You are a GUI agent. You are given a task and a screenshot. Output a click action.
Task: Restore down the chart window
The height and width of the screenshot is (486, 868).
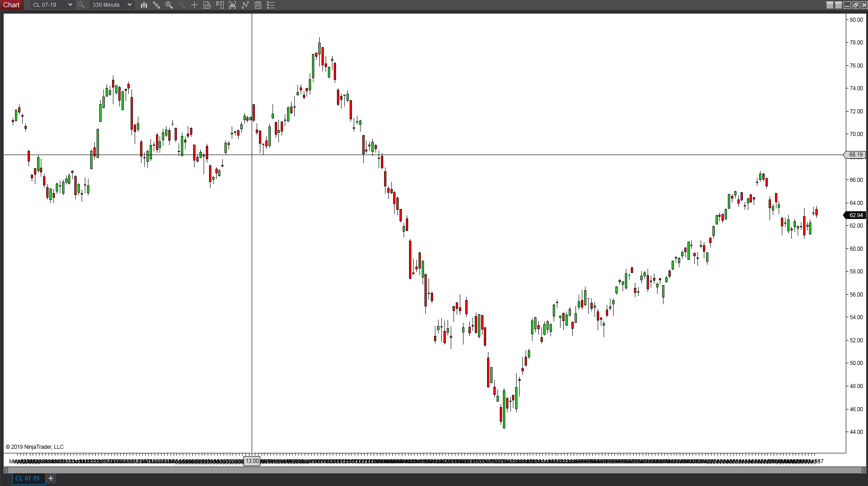click(x=855, y=5)
